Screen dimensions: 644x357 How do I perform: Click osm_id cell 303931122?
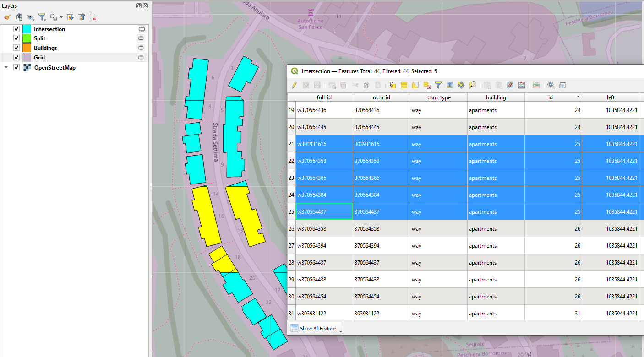(382, 314)
